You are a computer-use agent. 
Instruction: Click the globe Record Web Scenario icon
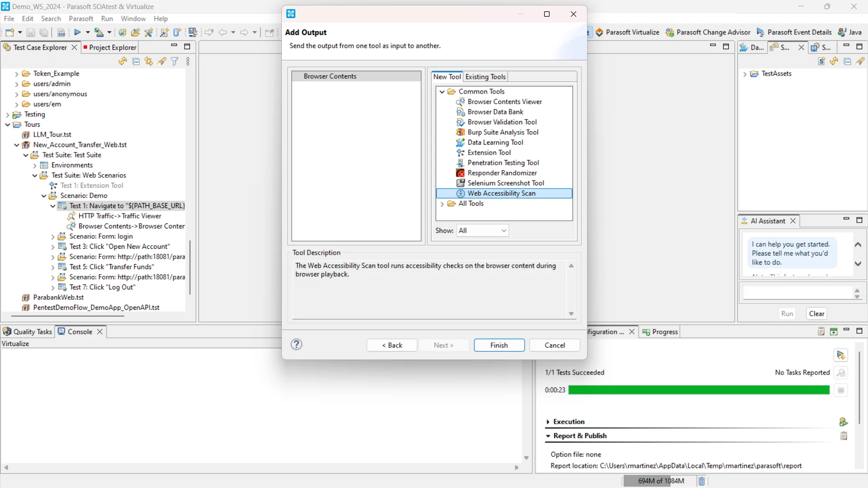pos(122,32)
